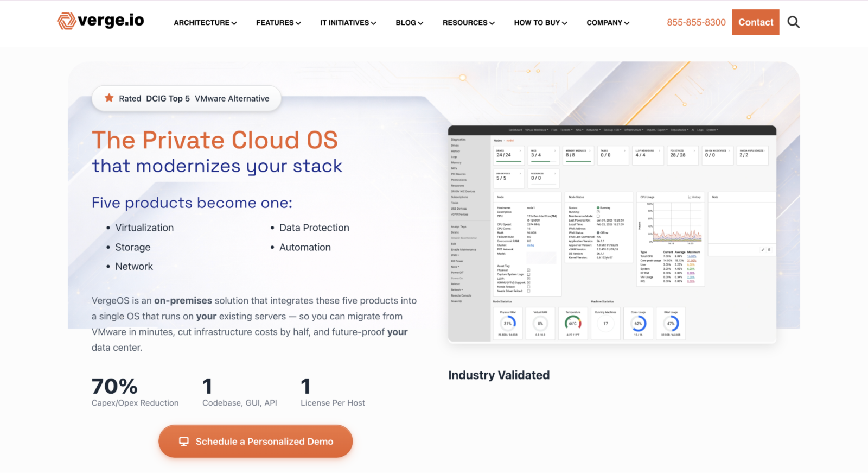Click the Industry Validated heading
868x473 pixels.
(x=499, y=375)
